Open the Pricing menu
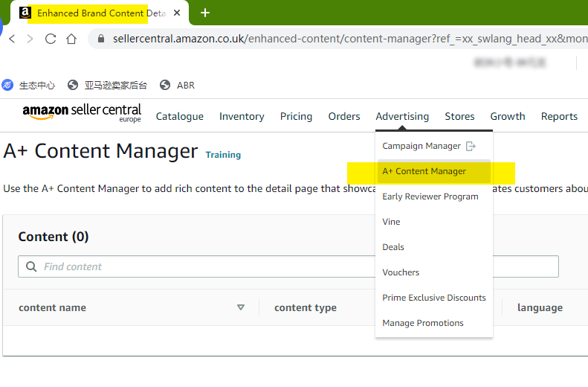 coord(297,116)
